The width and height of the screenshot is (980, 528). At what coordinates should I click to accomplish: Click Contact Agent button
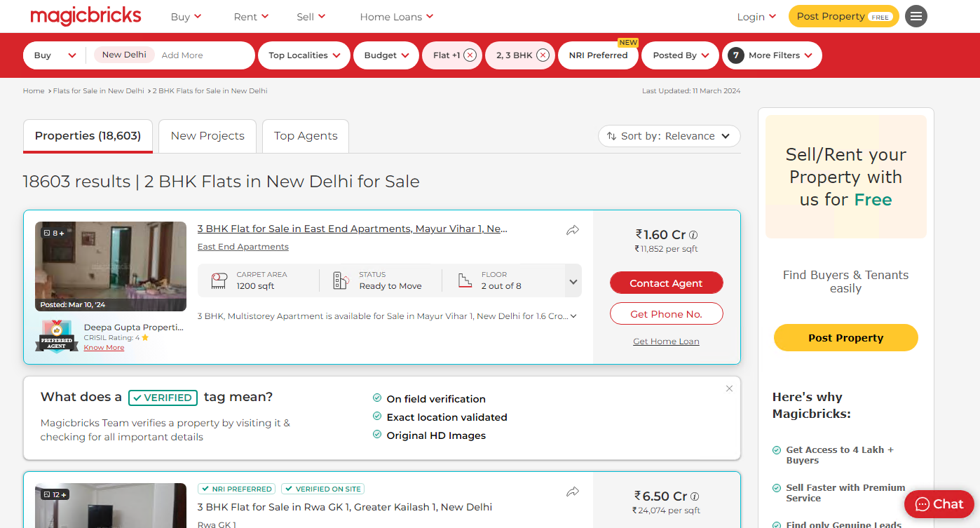(666, 283)
